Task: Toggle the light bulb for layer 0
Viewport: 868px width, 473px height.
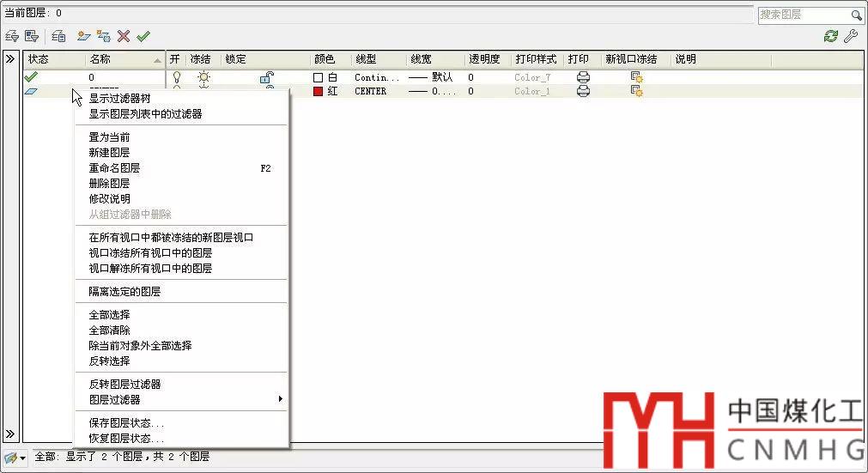Action: 177,77
